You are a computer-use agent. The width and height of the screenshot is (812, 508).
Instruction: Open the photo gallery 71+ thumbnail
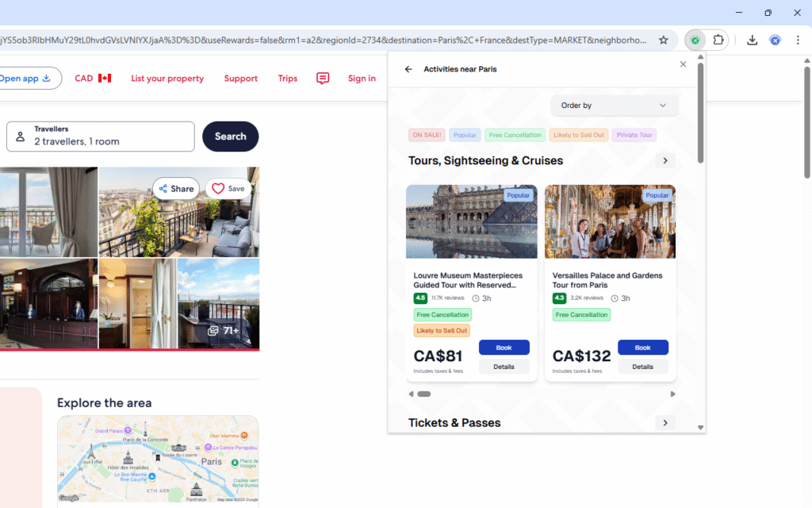tap(219, 304)
